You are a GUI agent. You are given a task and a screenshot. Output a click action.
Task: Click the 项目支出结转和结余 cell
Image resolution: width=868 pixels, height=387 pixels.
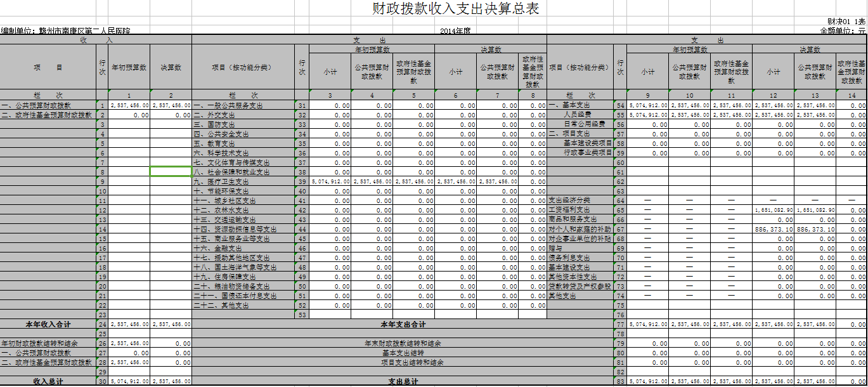403,363
